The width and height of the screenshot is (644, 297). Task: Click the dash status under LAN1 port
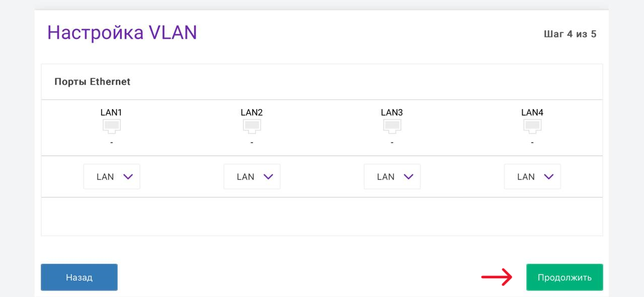coord(111,143)
